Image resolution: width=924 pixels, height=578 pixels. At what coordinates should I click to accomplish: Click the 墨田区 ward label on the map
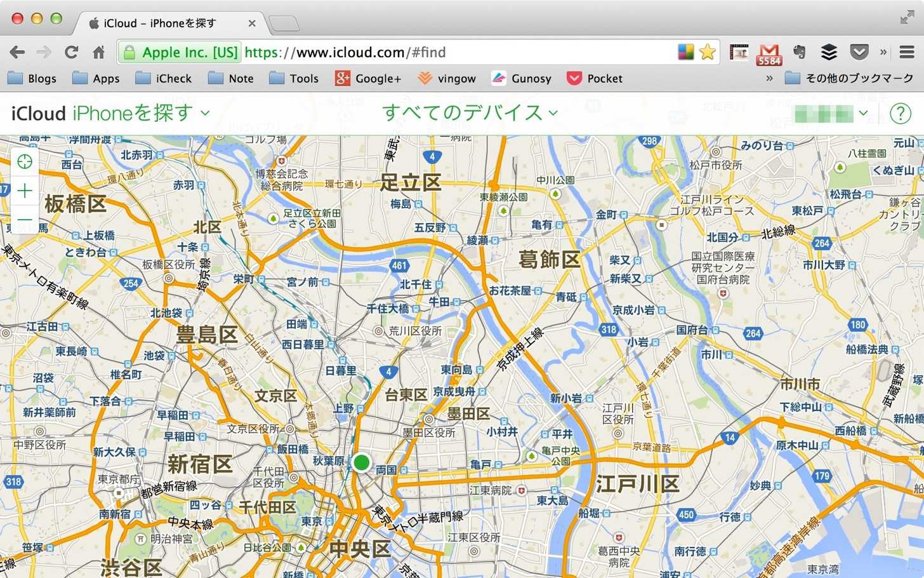[468, 413]
